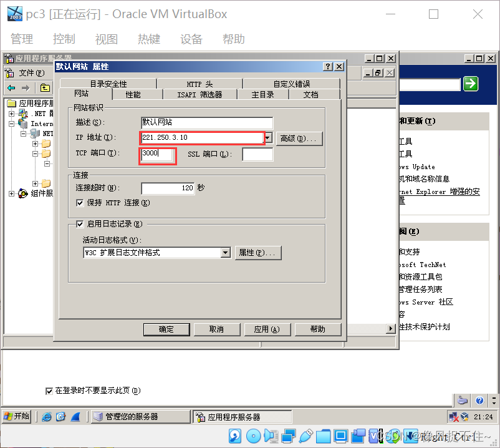This screenshot has height=448, width=500.
Task: Open VirtualBox 视图 menu
Action: 106,39
